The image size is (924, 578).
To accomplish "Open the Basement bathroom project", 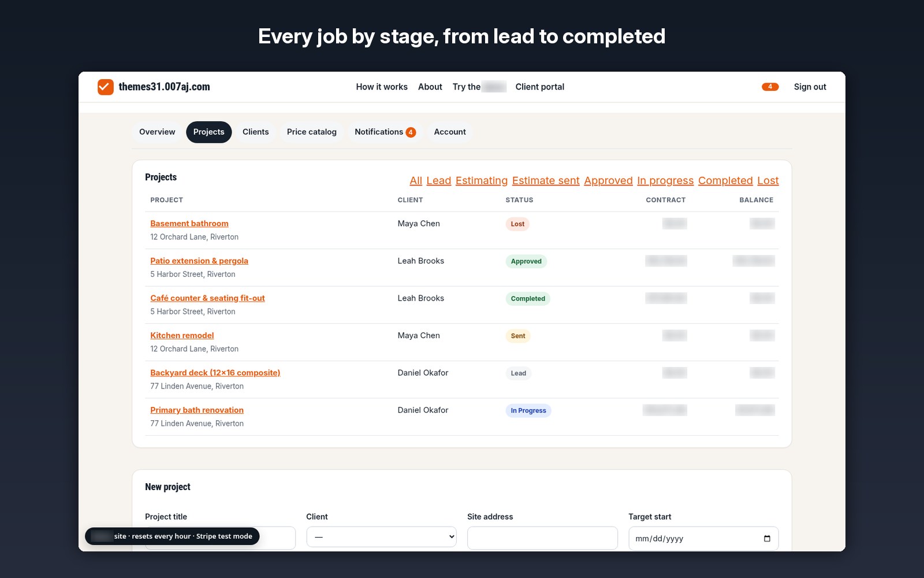I will [189, 224].
